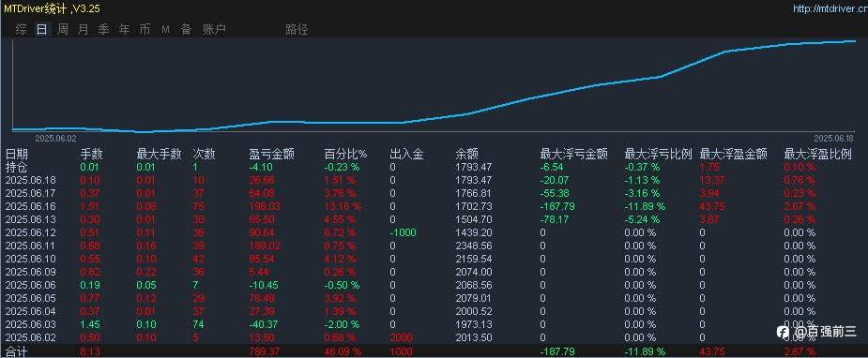Click the 次数 column header

click(x=204, y=154)
